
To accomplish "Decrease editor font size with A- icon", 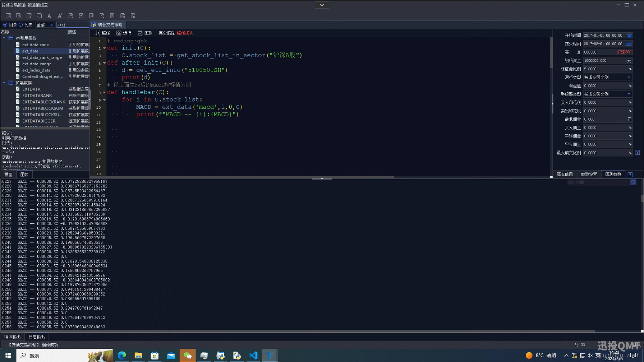I will [50, 15].
